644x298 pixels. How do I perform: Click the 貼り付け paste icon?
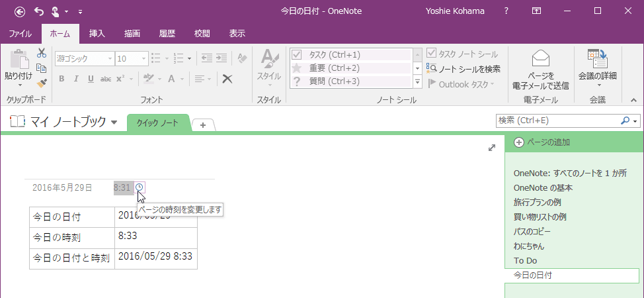(19, 60)
